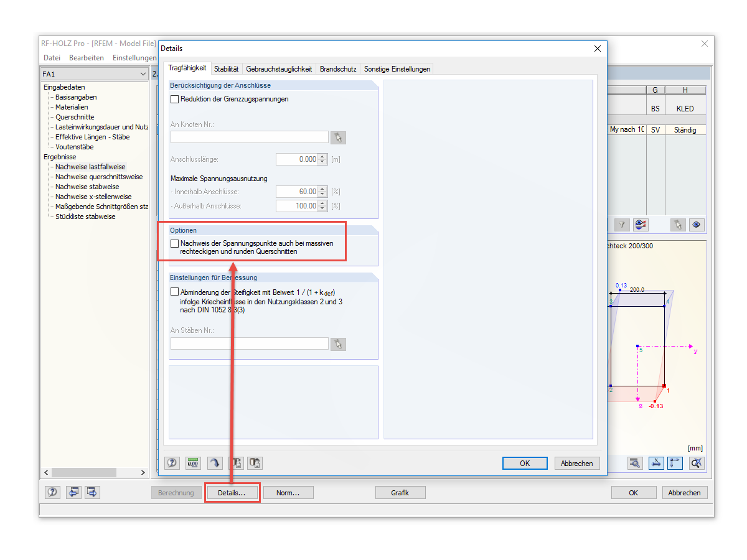The image size is (747, 560).
Task: Click the pick-in-graphic cursor icon above cross-section
Action: tap(678, 225)
